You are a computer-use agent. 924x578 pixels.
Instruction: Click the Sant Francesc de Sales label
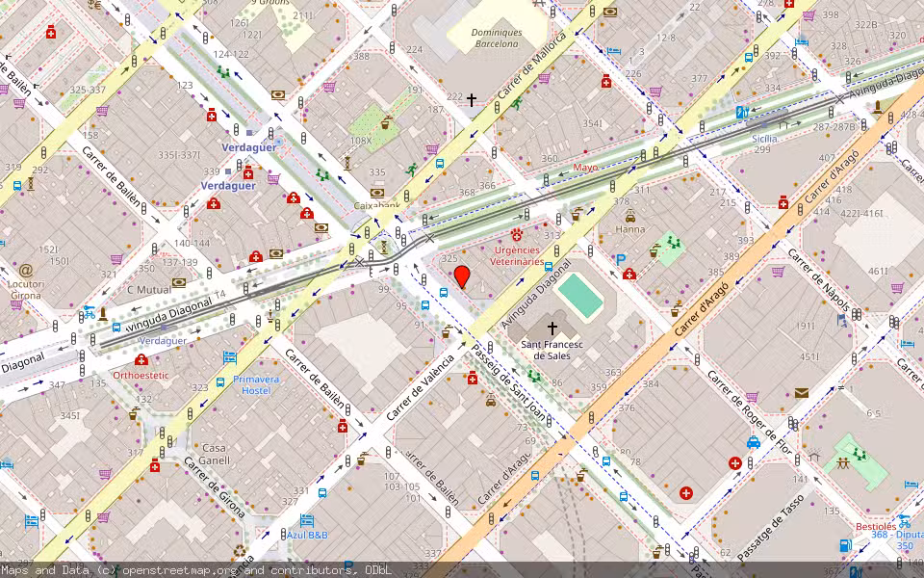(552, 351)
